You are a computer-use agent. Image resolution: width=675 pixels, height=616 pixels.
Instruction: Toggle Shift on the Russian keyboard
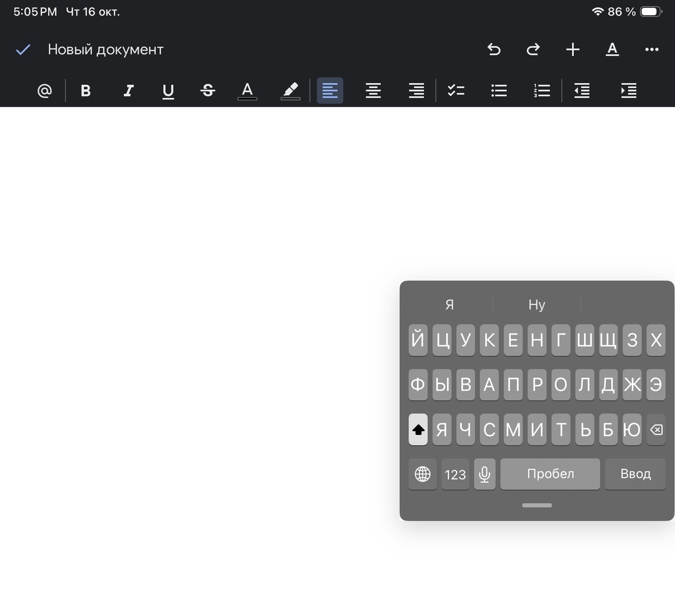coord(417,429)
